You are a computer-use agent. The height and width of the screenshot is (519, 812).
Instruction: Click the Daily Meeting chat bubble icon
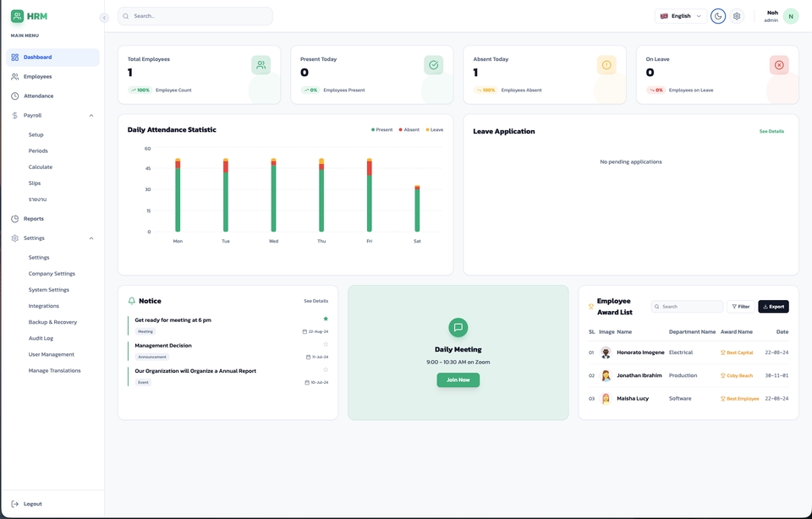pyautogui.click(x=458, y=327)
